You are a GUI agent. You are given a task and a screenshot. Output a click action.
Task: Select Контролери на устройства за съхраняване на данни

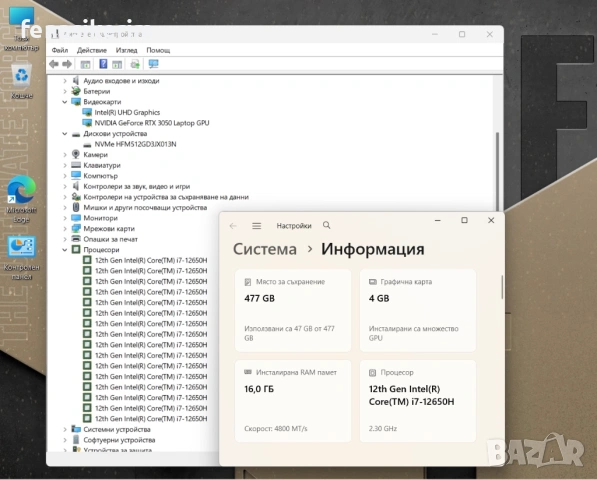[x=166, y=197]
